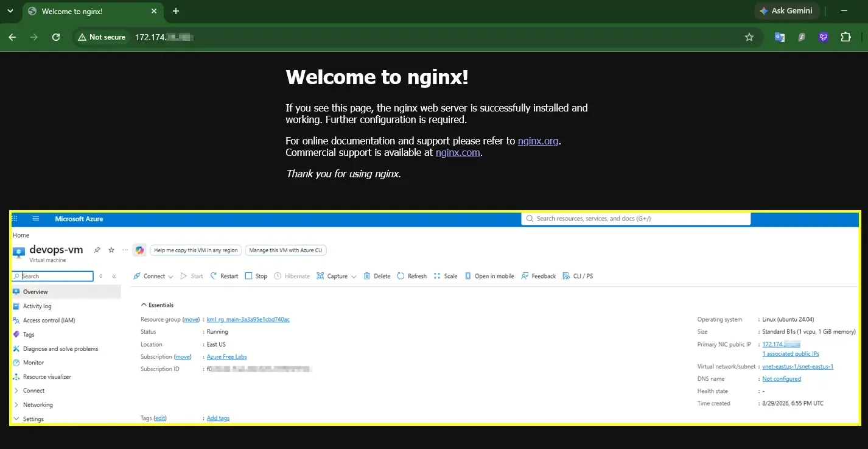This screenshot has width=868, height=449.
Task: Follow the nginx.org link
Action: [x=538, y=141]
